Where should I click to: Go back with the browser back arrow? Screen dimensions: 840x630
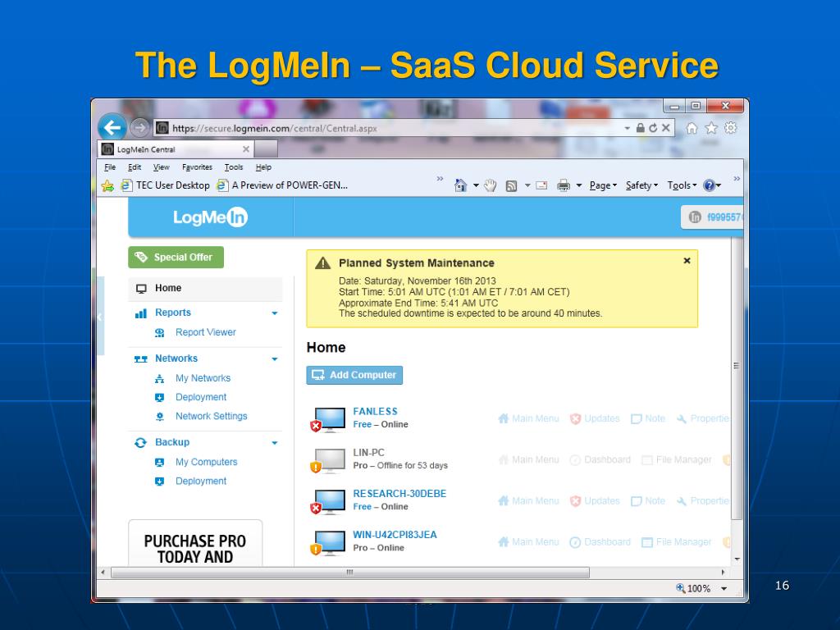tap(112, 127)
